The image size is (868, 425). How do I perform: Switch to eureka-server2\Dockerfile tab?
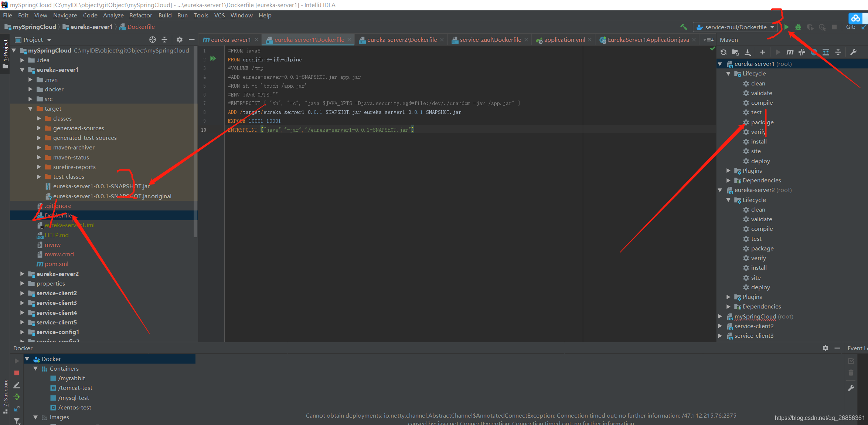point(402,40)
